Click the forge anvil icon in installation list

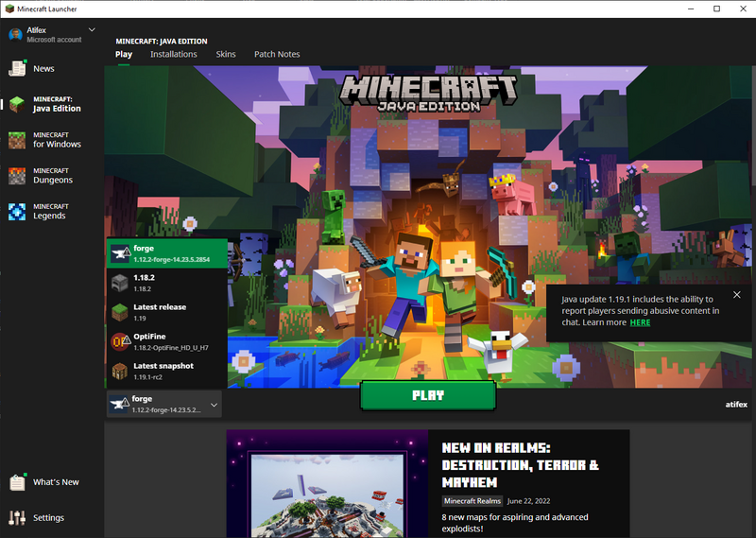point(120,253)
